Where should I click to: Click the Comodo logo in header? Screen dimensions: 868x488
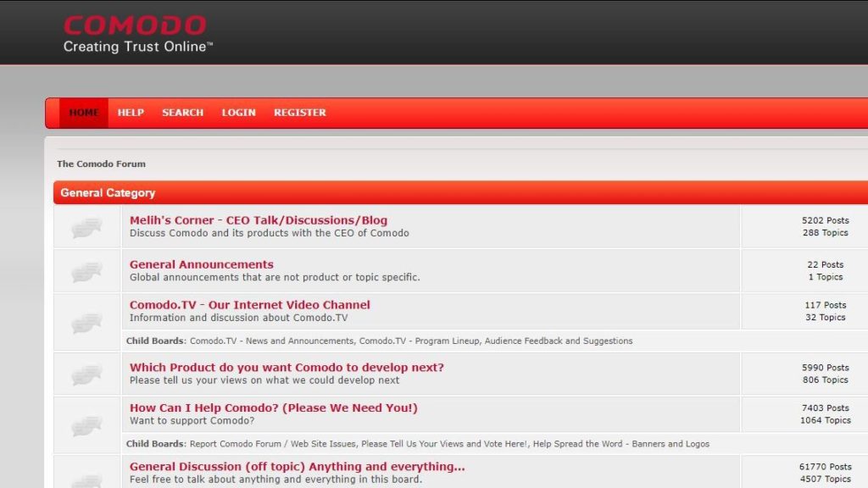click(x=135, y=25)
